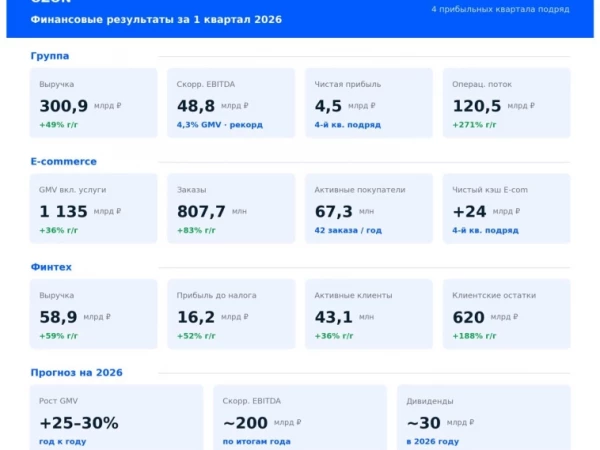Click the net profit value 4,5
Image resolution: width=600 pixels, height=450 pixels.
[x=328, y=106]
